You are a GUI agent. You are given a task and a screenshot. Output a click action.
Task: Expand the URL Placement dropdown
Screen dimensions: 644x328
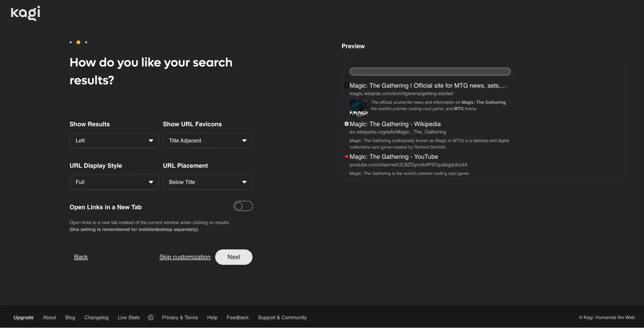207,182
